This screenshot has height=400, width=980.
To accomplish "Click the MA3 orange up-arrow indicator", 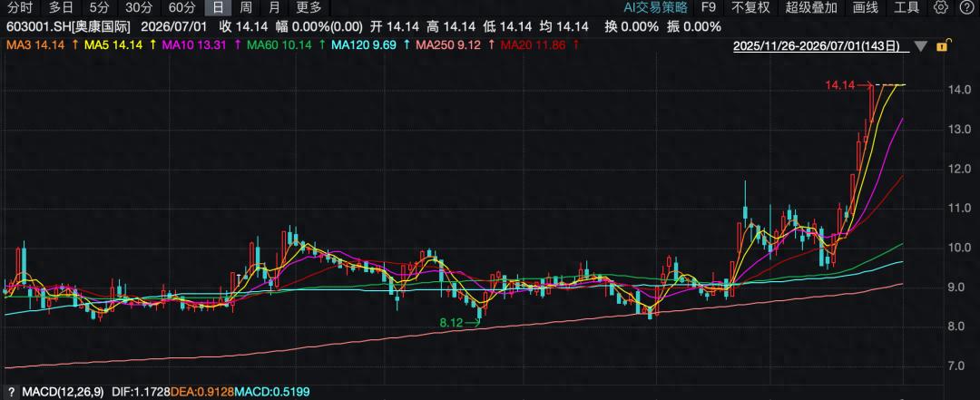I will pyautogui.click(x=75, y=45).
